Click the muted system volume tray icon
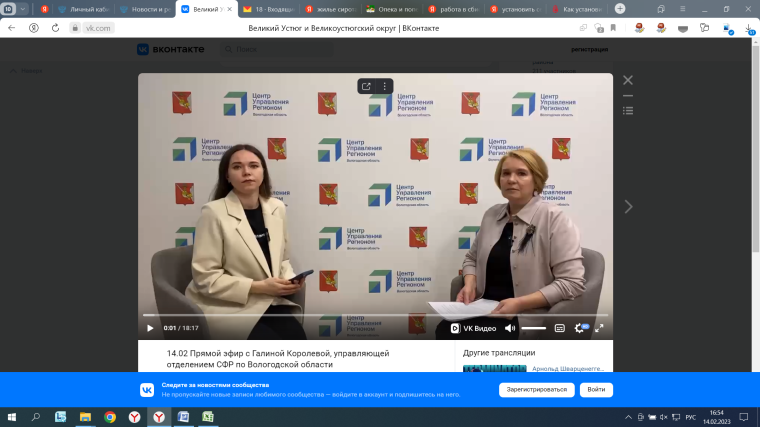 tap(664, 417)
